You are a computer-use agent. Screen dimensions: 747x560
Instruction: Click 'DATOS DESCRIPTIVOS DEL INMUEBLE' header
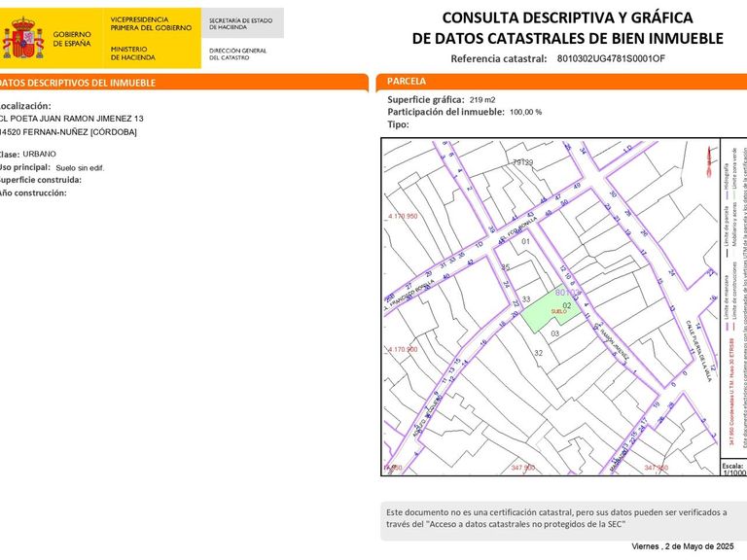pyautogui.click(x=78, y=83)
